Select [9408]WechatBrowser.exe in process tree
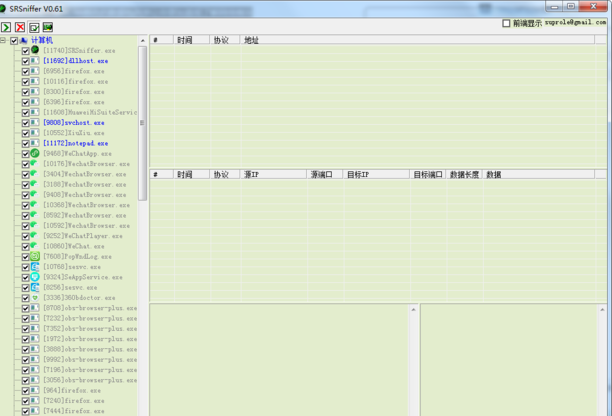This screenshot has height=416, width=612. pos(85,194)
